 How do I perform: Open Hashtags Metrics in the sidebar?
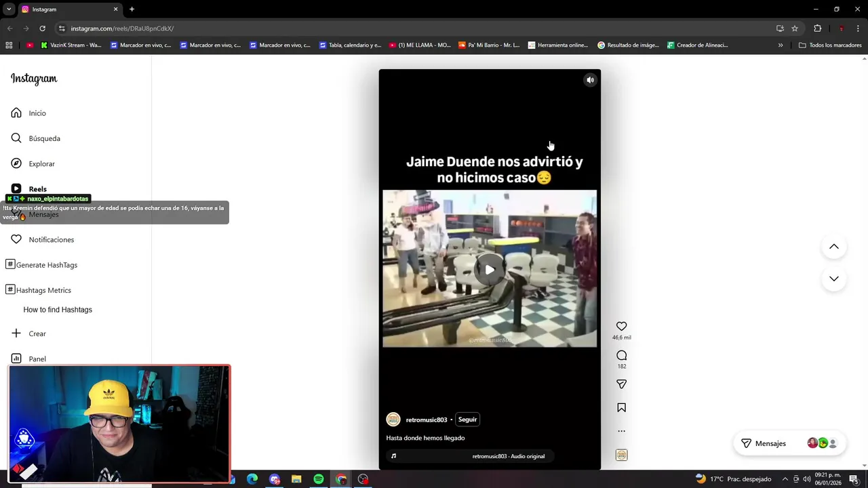(38, 290)
